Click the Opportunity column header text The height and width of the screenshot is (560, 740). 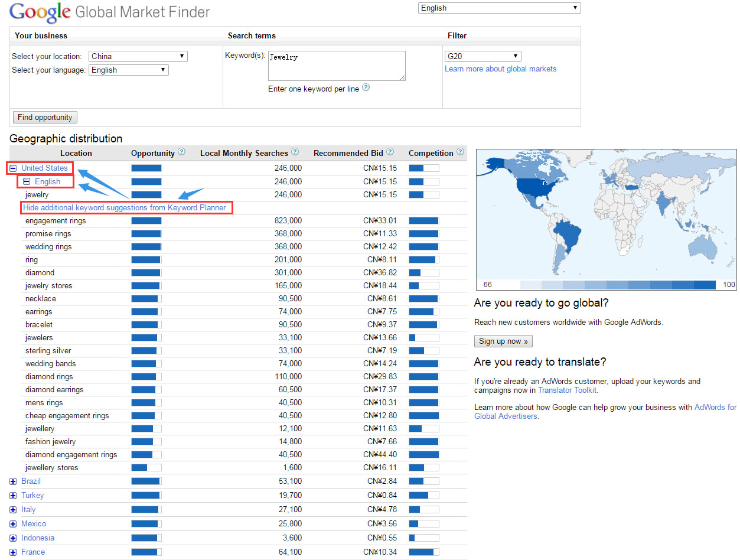coord(153,153)
